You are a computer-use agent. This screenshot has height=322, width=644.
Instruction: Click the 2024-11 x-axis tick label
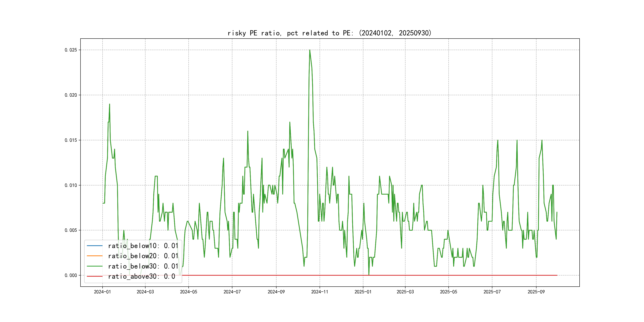click(319, 292)
